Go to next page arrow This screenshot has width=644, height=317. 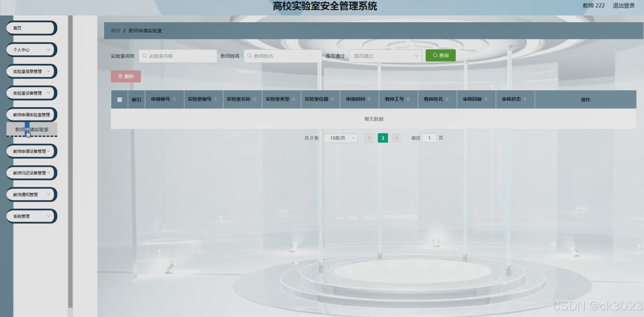pos(396,138)
